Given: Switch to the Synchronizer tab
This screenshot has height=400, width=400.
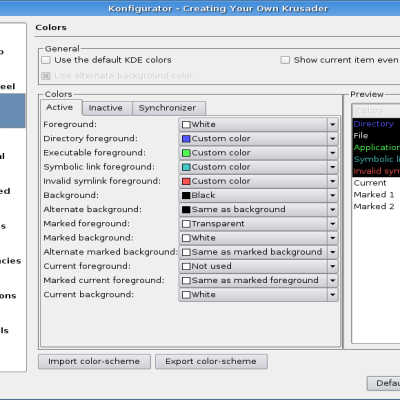Looking at the screenshot, I should (169, 108).
